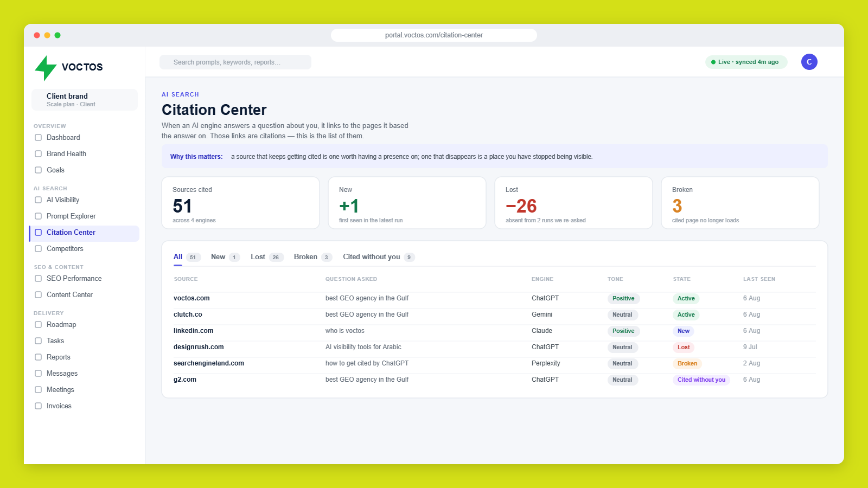
Task: Click the Live synced 4m ago status badge
Action: click(746, 62)
